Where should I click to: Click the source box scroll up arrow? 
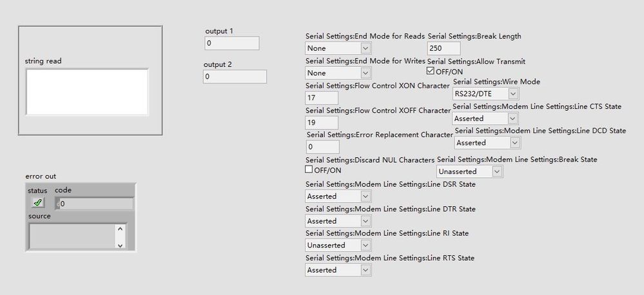(x=120, y=229)
